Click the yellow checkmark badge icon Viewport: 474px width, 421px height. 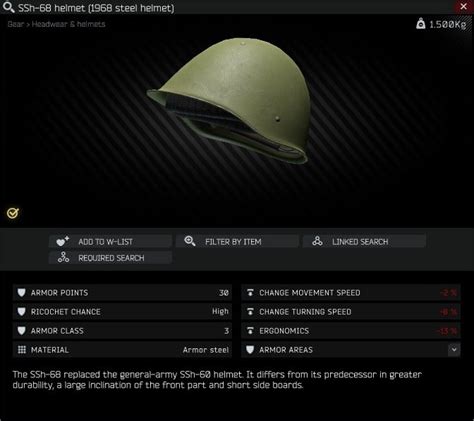13,213
